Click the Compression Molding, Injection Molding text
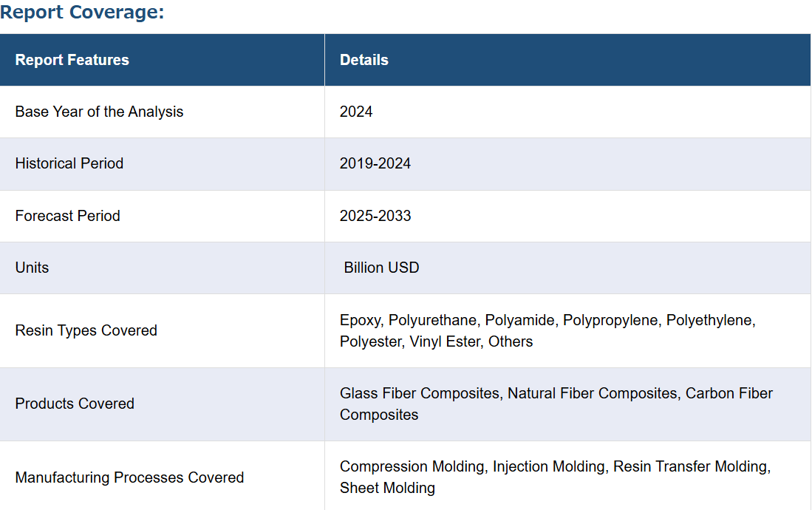Image resolution: width=812 pixels, height=510 pixels. pos(555,467)
